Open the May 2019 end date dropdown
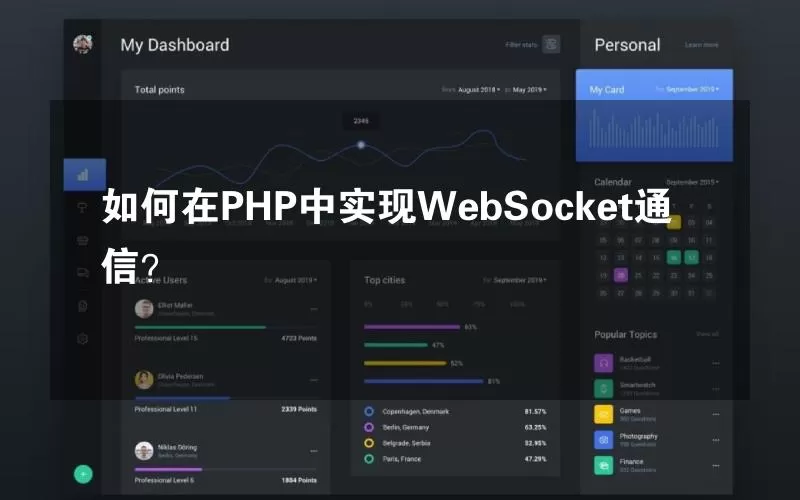 [x=530, y=90]
